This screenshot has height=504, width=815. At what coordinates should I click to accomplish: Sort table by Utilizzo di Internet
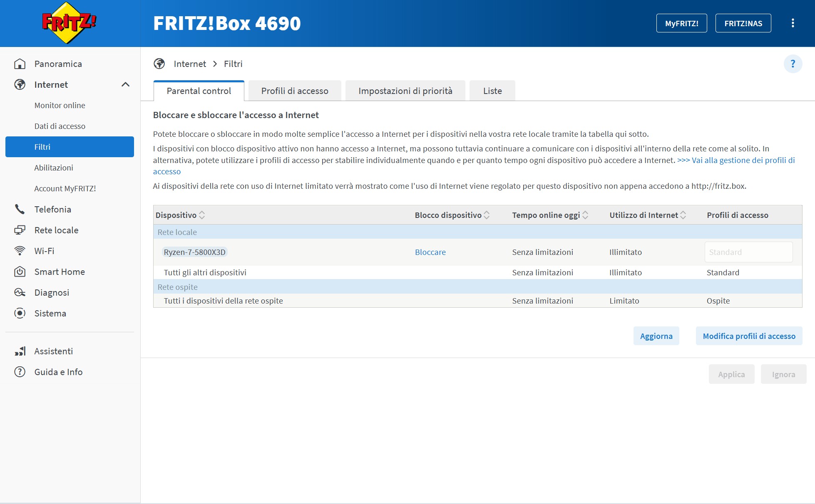(683, 215)
